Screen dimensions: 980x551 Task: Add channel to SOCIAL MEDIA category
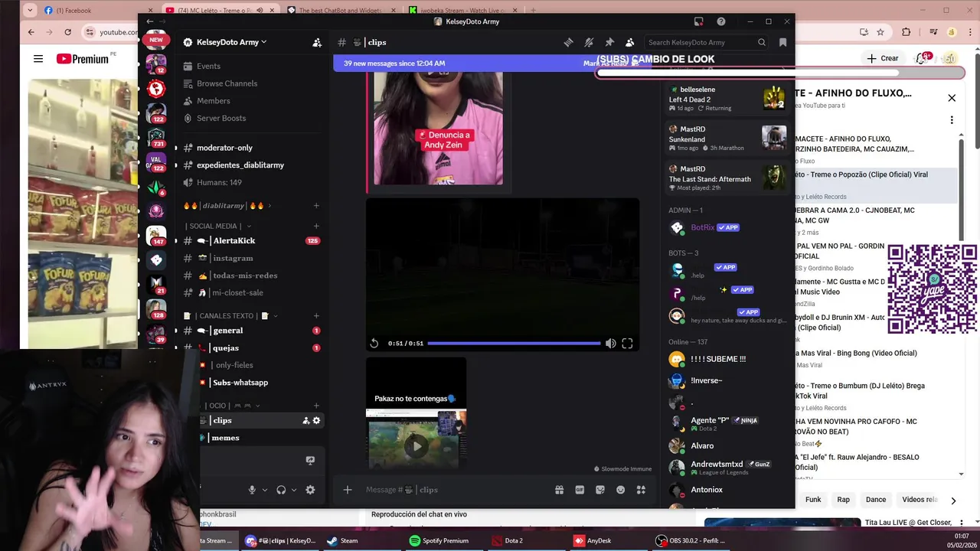click(316, 227)
